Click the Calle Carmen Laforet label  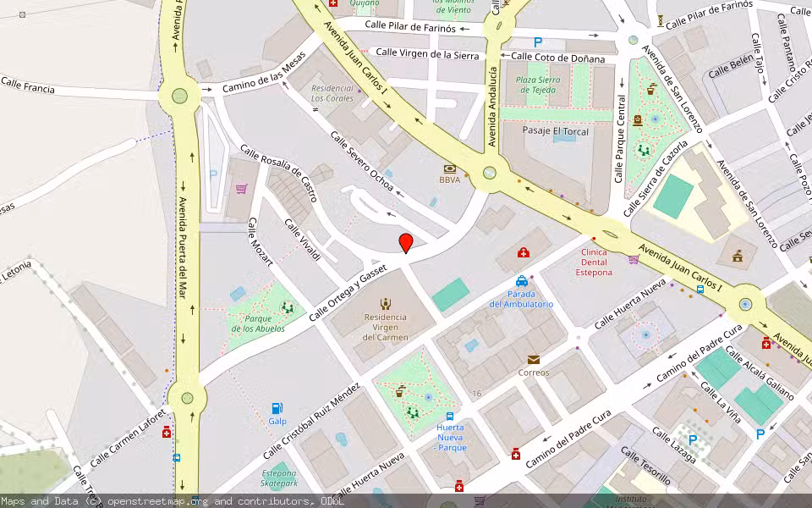pos(129,438)
